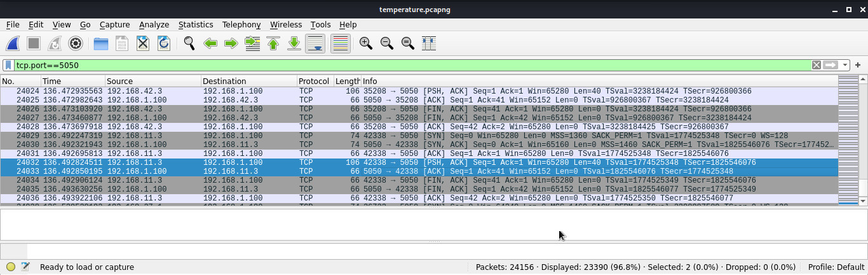Sort packets by Protocol column header
This screenshot has height=275, width=868.
(314, 81)
